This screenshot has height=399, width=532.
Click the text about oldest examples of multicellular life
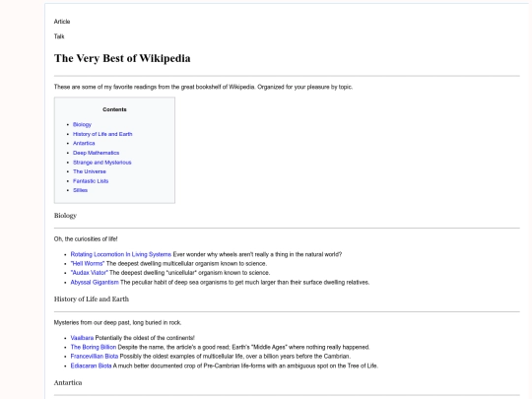point(235,356)
